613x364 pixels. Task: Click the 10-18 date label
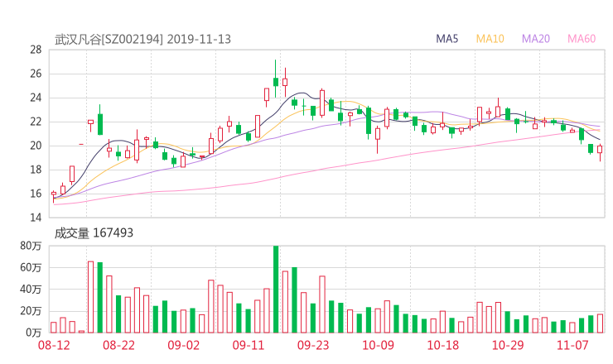[443, 345]
